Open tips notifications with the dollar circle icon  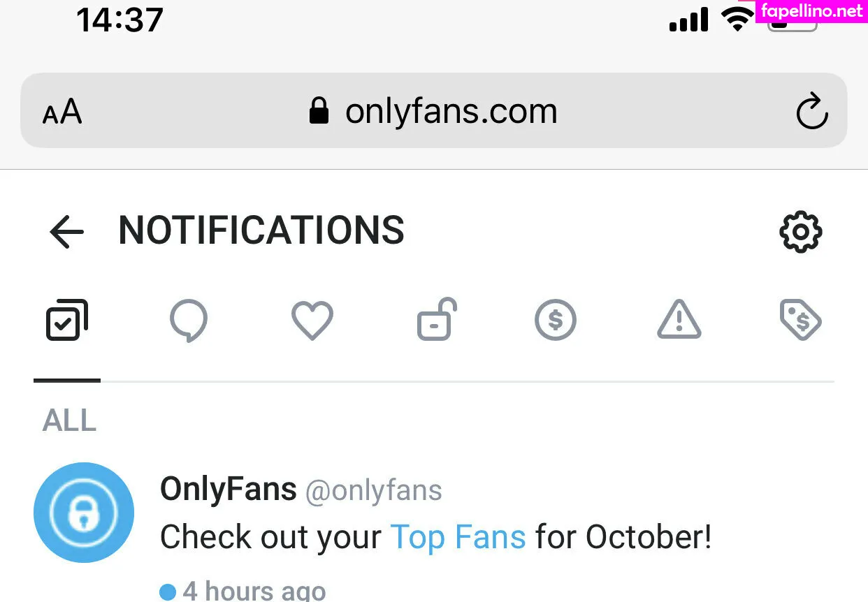coord(555,320)
